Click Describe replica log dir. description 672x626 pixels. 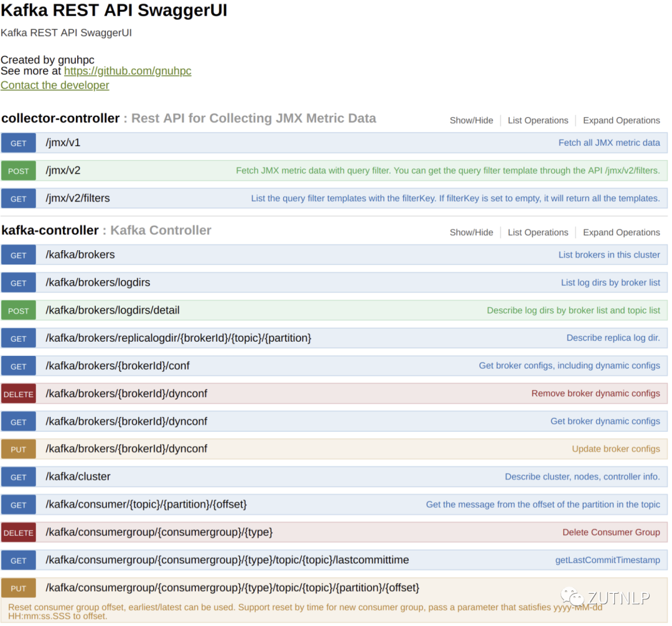point(614,338)
